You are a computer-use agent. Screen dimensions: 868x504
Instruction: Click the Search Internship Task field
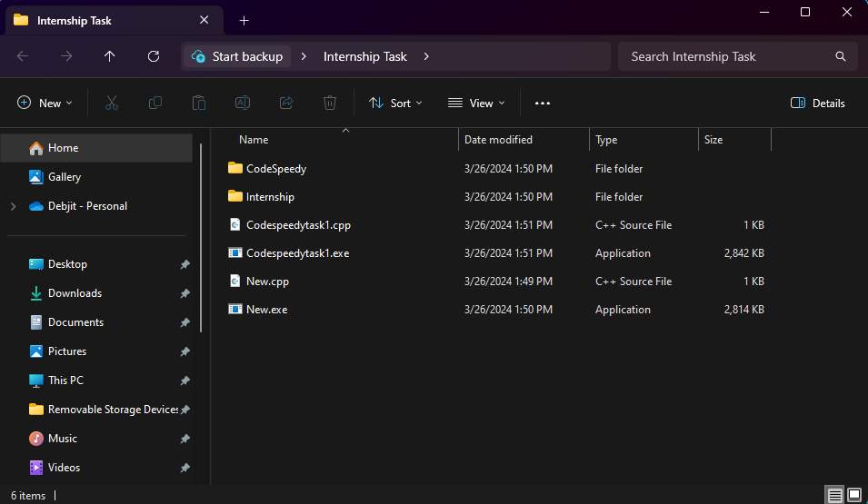pos(736,56)
